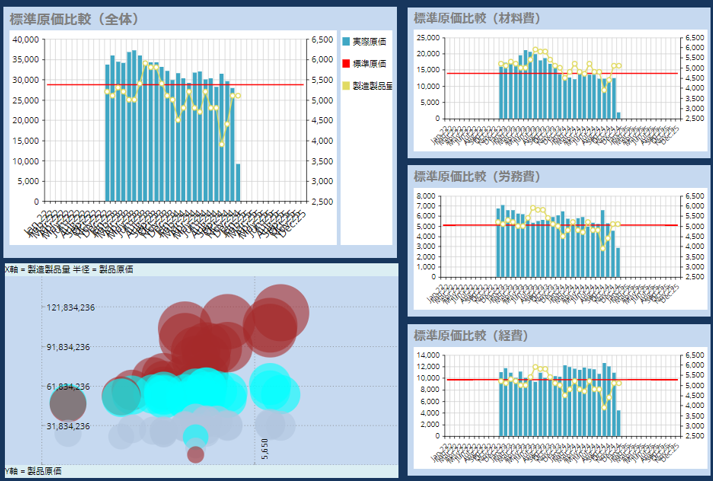Click the blue 実際原価 legend swatch
This screenshot has width=713, height=482.
click(346, 41)
